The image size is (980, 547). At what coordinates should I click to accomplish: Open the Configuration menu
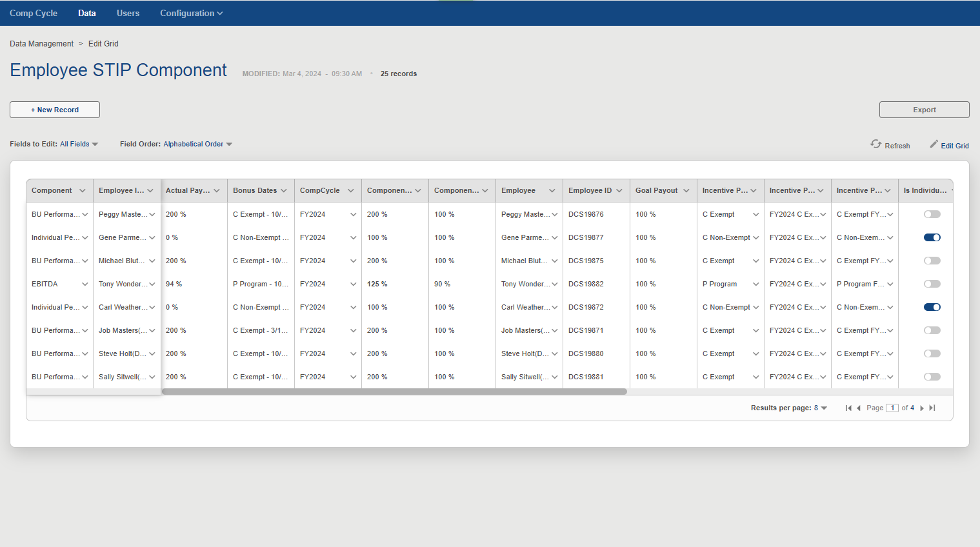191,12
